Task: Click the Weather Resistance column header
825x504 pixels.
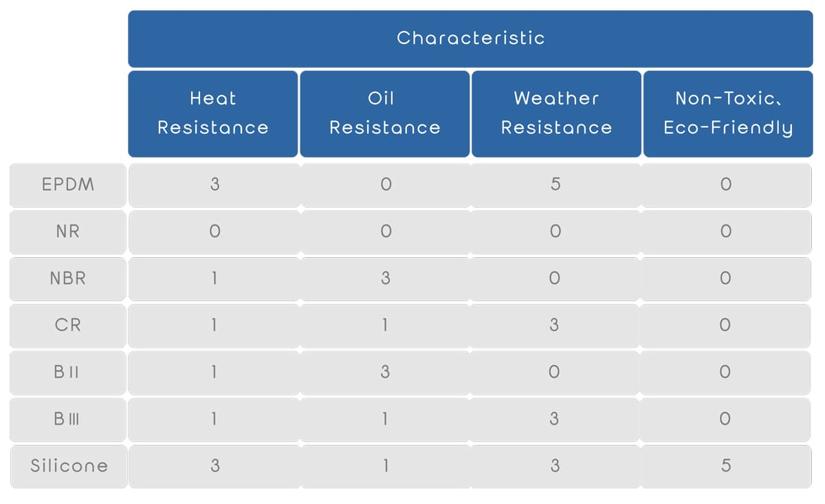Action: click(555, 113)
